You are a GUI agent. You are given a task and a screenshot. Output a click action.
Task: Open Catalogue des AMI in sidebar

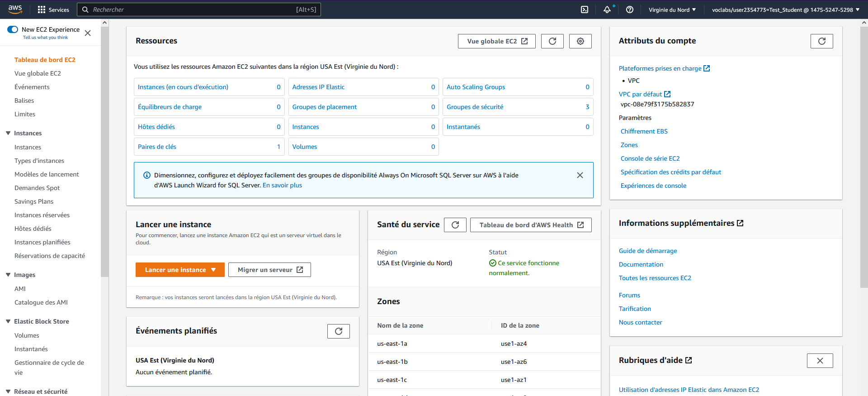[41, 302]
